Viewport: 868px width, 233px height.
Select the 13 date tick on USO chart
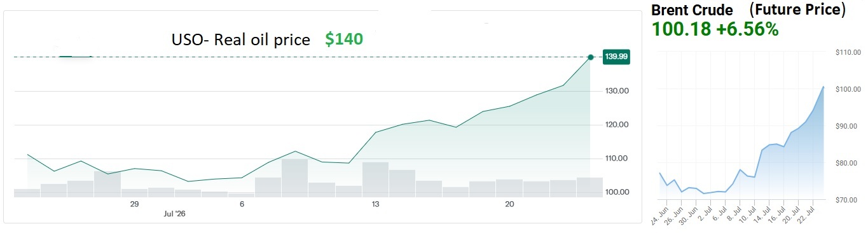[x=376, y=204]
